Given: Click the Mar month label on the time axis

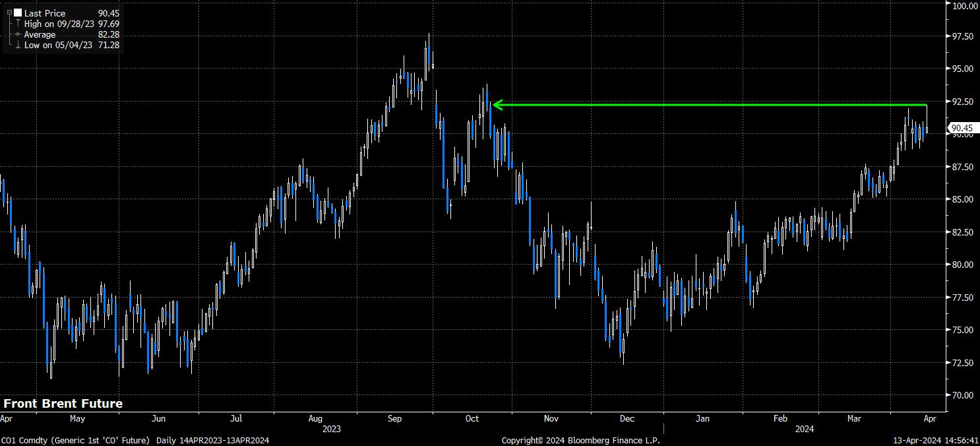Looking at the screenshot, I should tap(855, 418).
